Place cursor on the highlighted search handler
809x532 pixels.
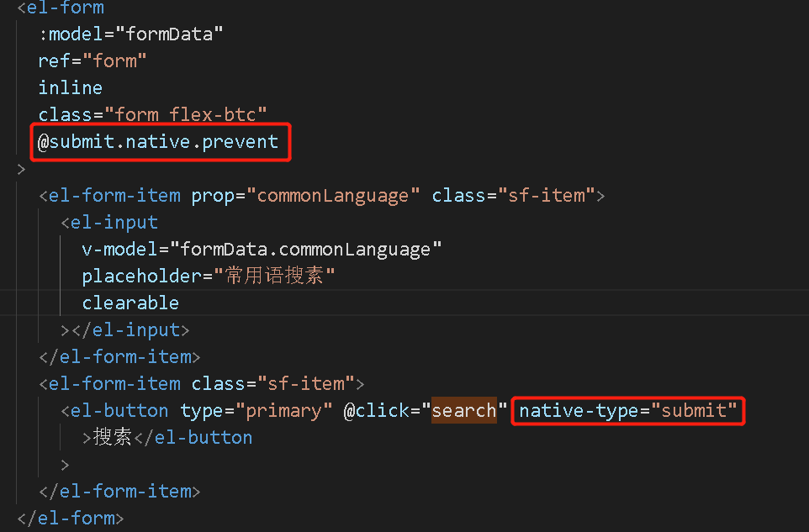(x=463, y=410)
